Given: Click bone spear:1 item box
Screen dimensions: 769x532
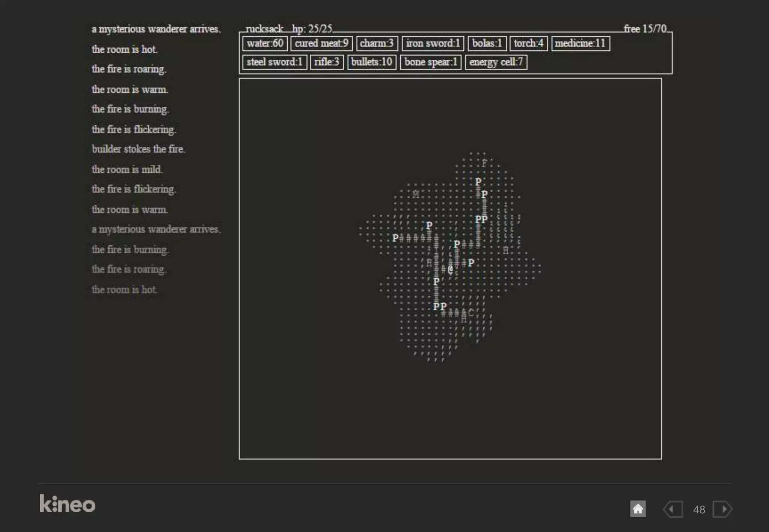Looking at the screenshot, I should click(x=431, y=62).
